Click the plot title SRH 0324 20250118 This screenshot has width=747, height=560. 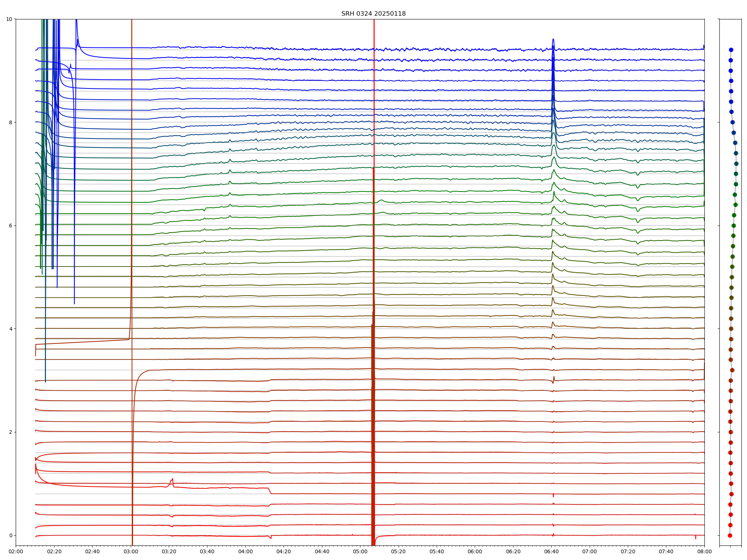373,14
